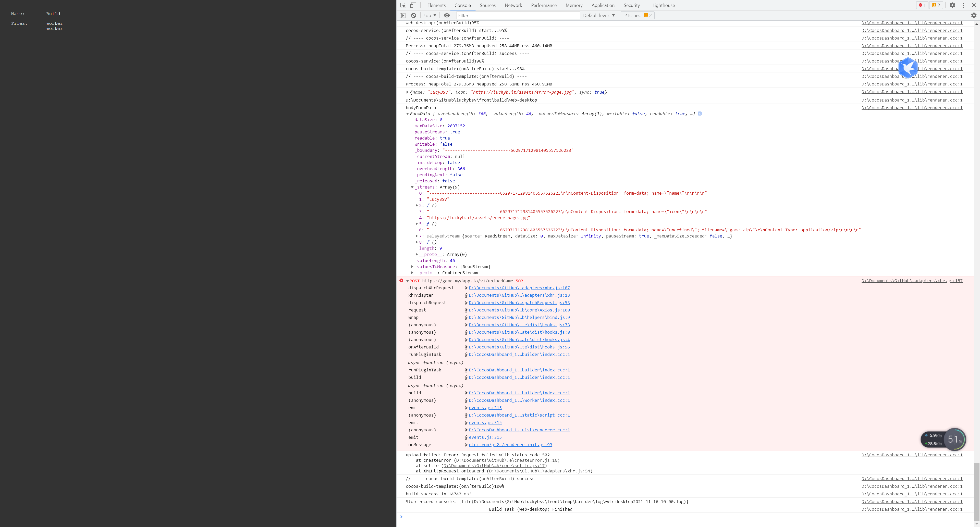Toggle the live expression eye icon
The image size is (980, 527).
coord(447,15)
